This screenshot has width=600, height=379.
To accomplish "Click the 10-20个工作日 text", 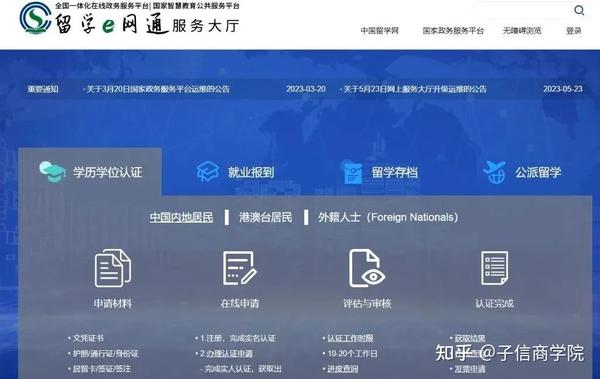I will coord(352,353).
